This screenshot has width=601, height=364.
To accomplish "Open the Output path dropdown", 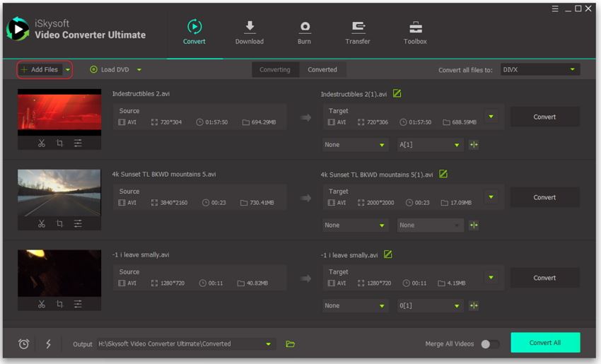I will (x=269, y=344).
